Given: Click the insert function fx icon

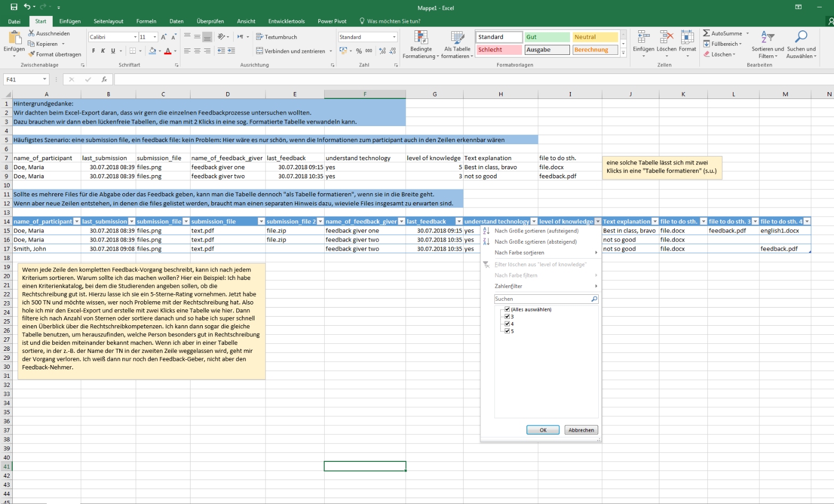Looking at the screenshot, I should [x=104, y=79].
